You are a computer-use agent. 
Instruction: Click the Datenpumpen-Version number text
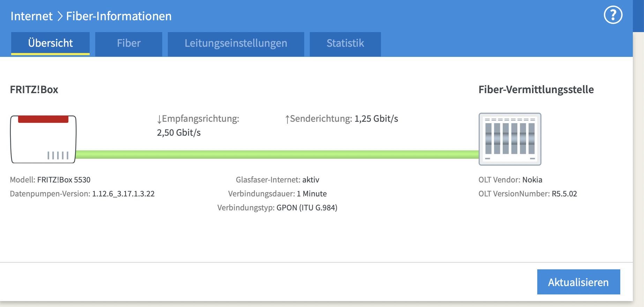click(123, 194)
